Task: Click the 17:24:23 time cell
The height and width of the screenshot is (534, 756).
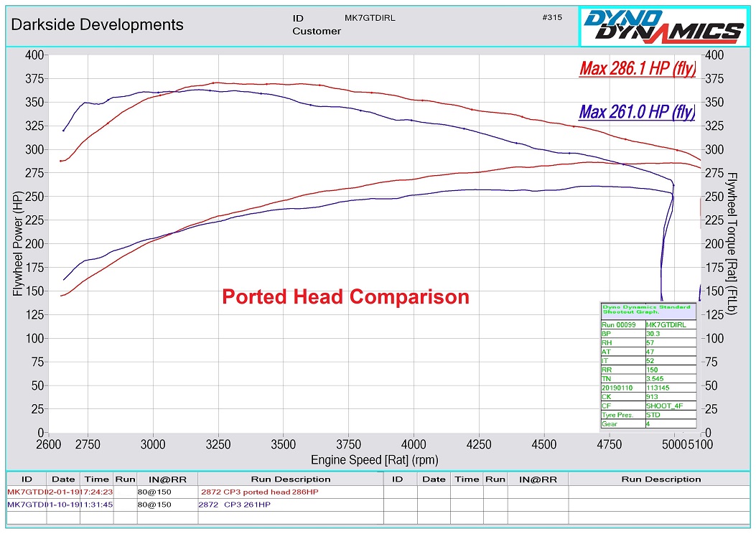Action: (96, 492)
